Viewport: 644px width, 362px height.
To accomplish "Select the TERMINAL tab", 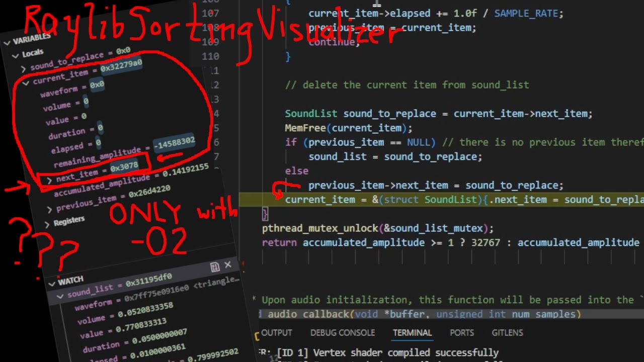I will click(x=413, y=333).
